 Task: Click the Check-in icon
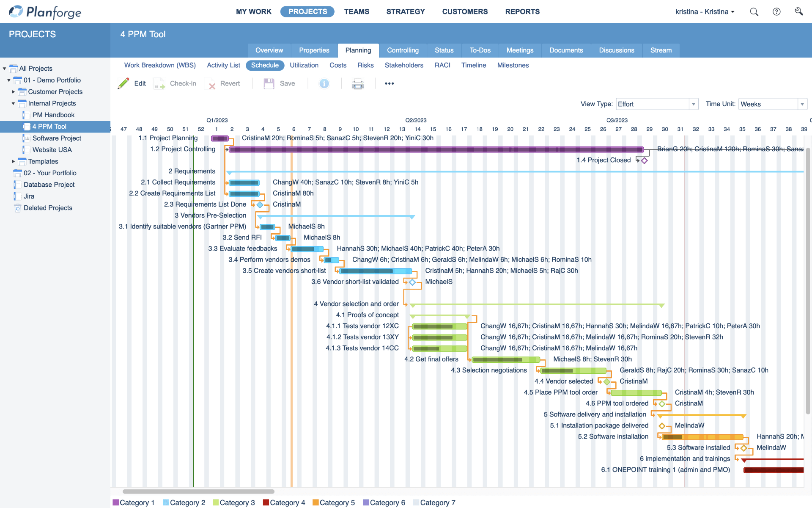(159, 83)
